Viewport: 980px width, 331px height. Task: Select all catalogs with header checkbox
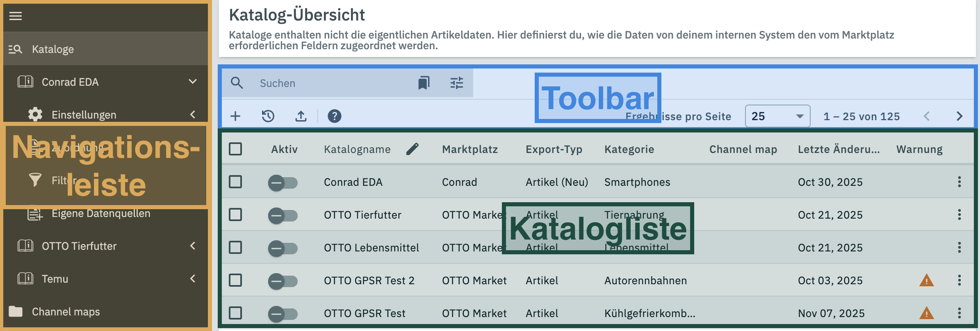235,149
